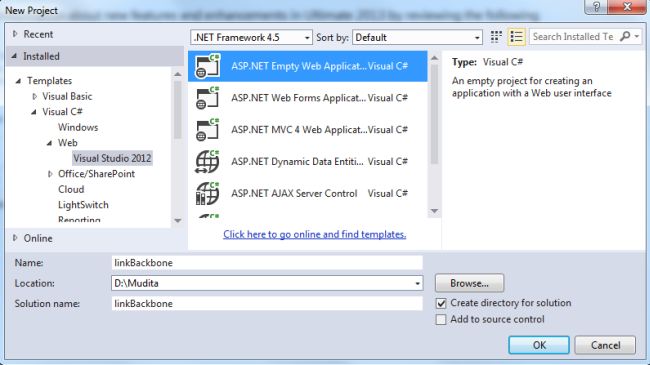This screenshot has height=365, width=650.
Task: Select ASP.NET MVC 4 Web Application template
Action: [x=308, y=130]
